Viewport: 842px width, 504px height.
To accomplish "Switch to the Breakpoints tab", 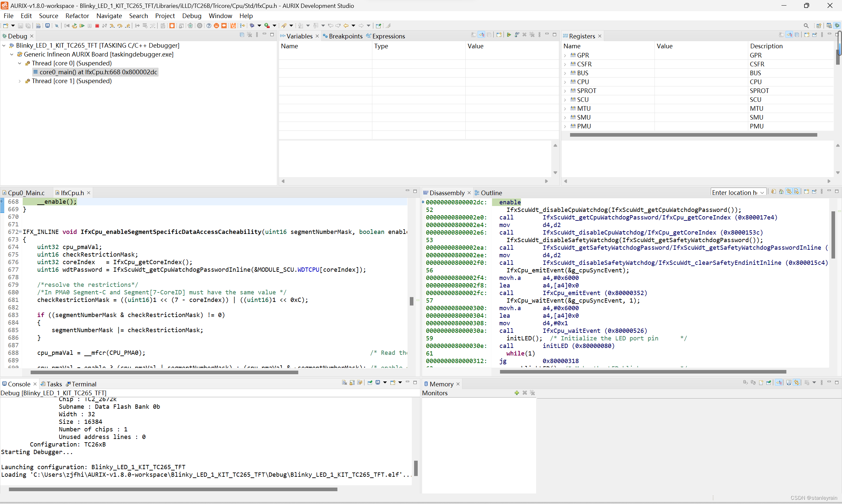I will (x=345, y=36).
